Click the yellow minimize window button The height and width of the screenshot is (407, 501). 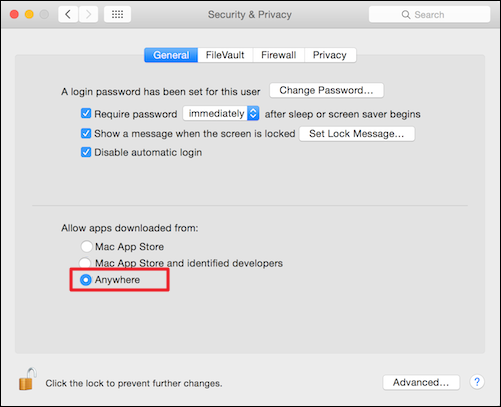click(x=29, y=14)
